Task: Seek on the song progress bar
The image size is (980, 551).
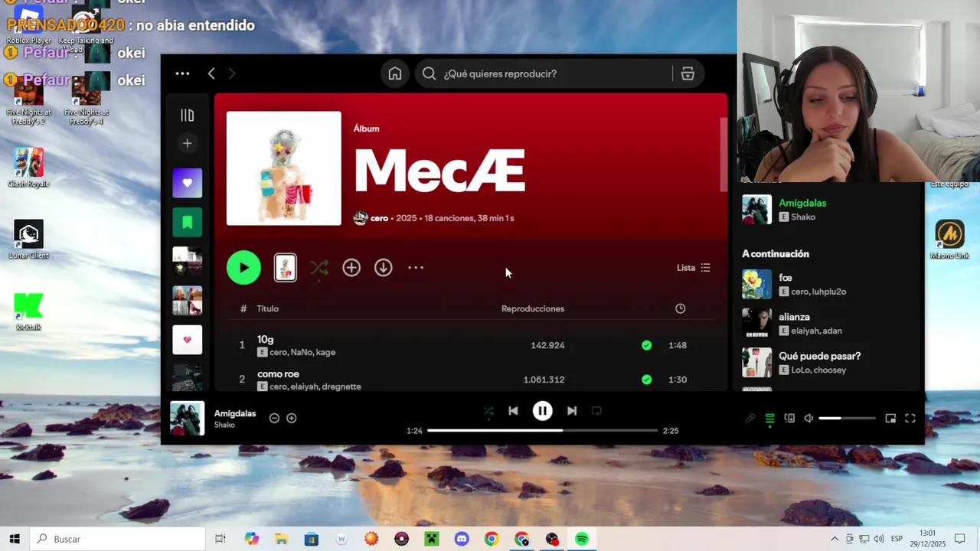Action: pyautogui.click(x=542, y=430)
